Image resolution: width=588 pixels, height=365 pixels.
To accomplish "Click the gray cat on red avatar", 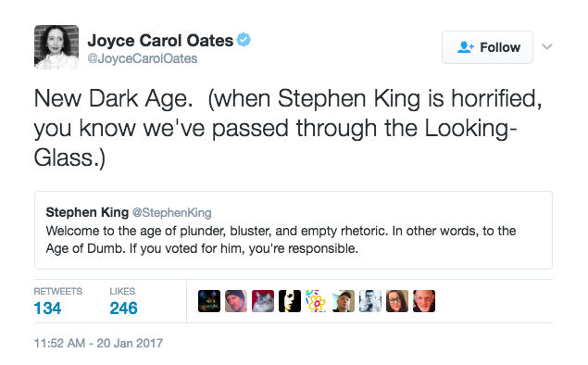I will click(263, 301).
